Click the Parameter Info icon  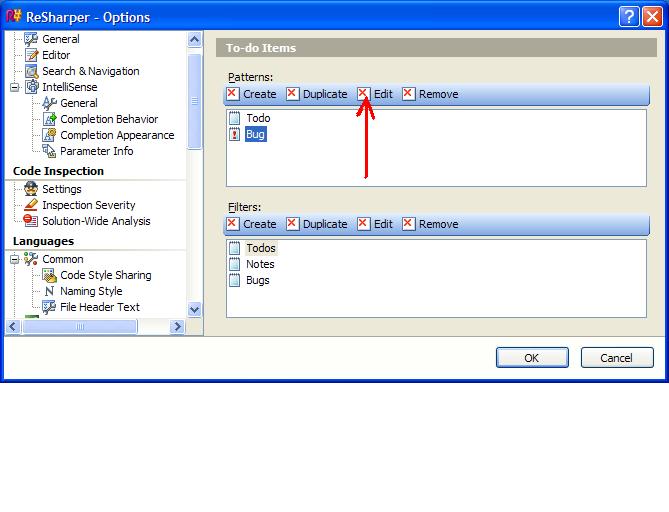coord(49,151)
